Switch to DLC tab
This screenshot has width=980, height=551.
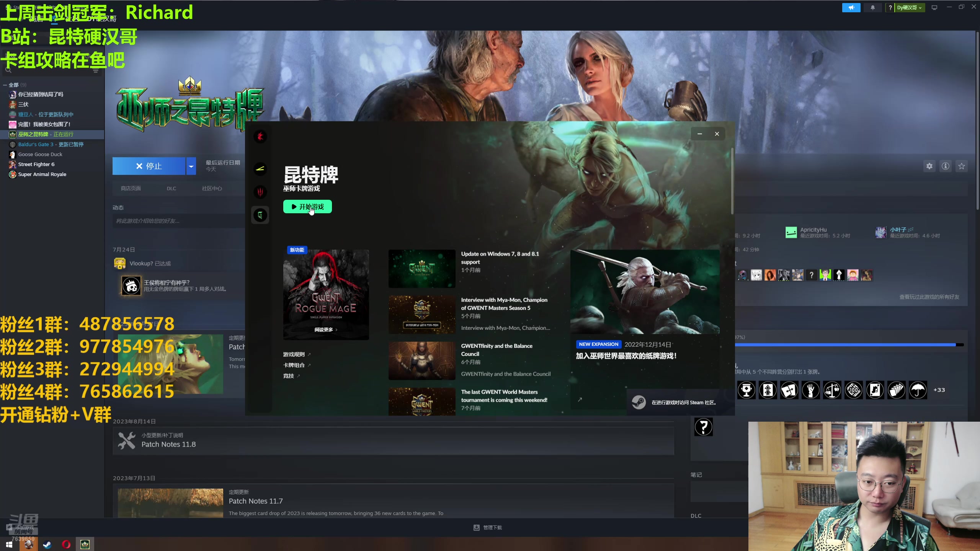click(171, 188)
